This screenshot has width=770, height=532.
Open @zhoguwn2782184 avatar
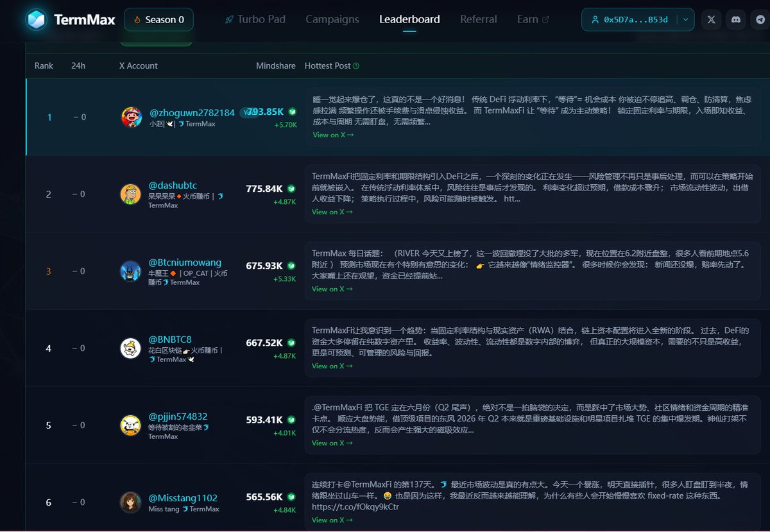131,117
